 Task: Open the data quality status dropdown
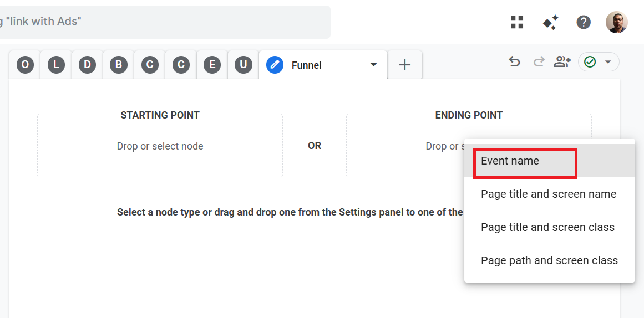tap(608, 62)
